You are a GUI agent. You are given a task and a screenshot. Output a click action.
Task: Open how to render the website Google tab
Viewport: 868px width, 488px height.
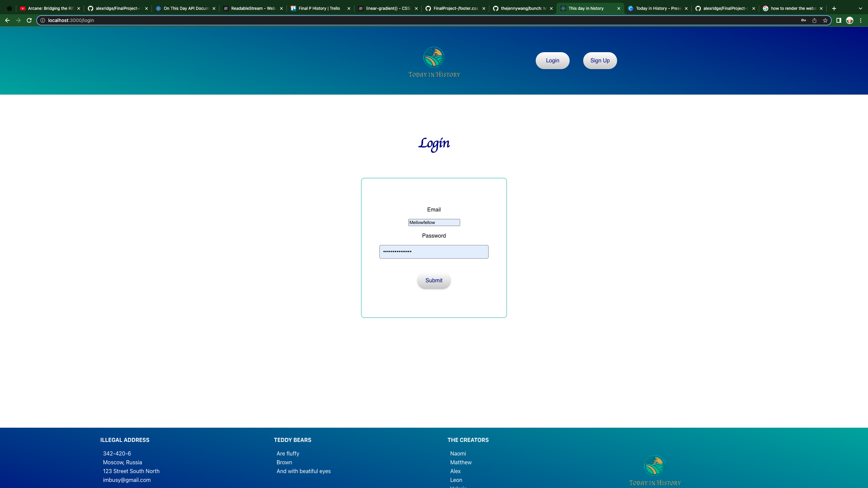coord(793,8)
